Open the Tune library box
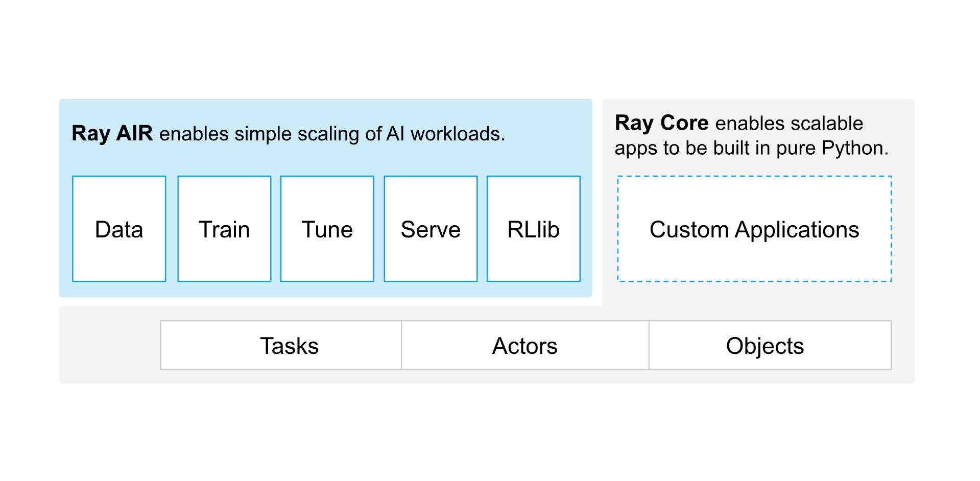The image size is (980, 481). (x=327, y=229)
